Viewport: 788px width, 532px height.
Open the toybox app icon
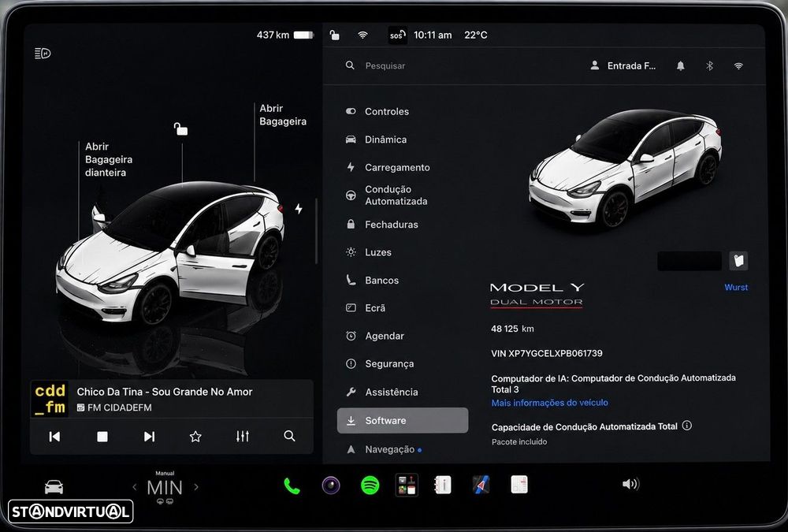[x=407, y=485]
